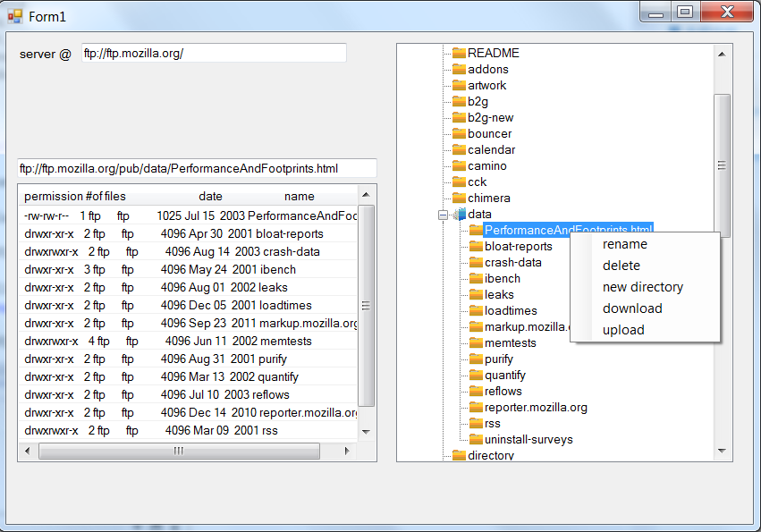This screenshot has height=532, width=761.
Task: Click the purify folder icon
Action: (476, 359)
